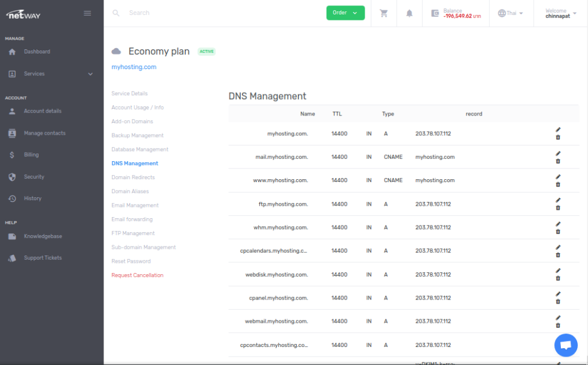Open the Thai language selector
Image resolution: width=588 pixels, height=365 pixels.
pyautogui.click(x=510, y=13)
